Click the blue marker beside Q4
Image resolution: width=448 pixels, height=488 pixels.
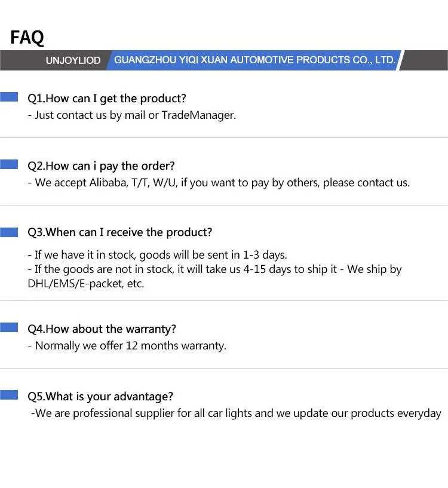coord(9,328)
